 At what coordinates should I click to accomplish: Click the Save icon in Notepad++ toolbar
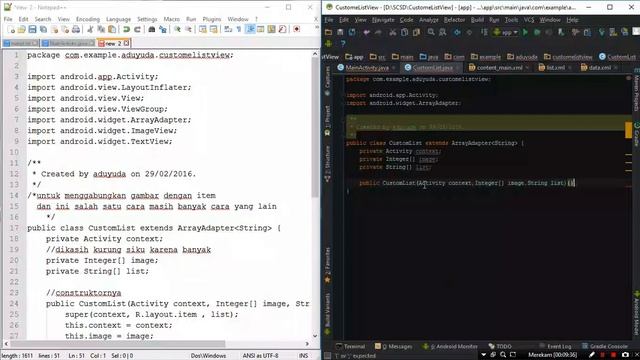[32, 29]
